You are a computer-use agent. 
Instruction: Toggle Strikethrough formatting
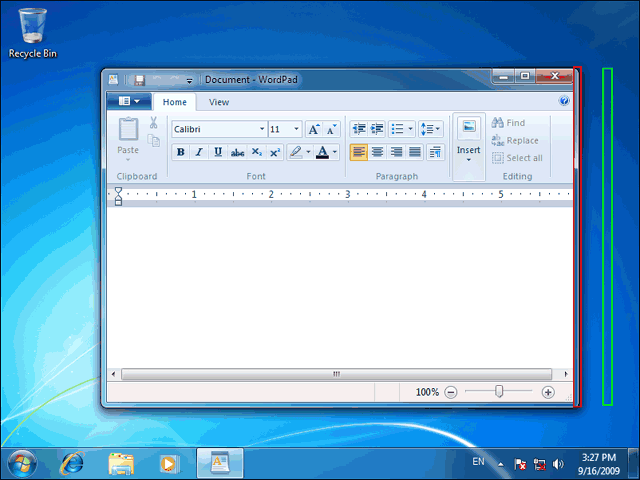(237, 152)
